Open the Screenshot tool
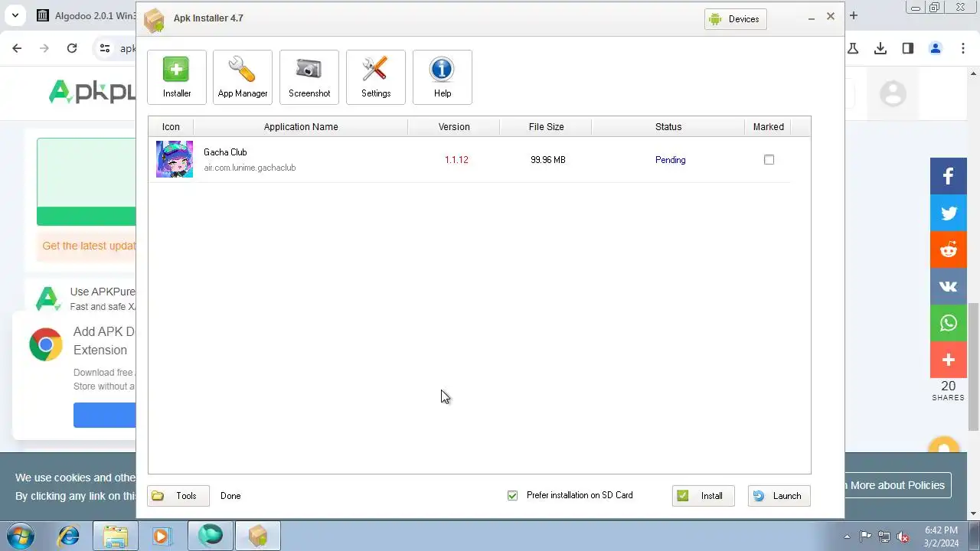980x551 pixels. 309,77
